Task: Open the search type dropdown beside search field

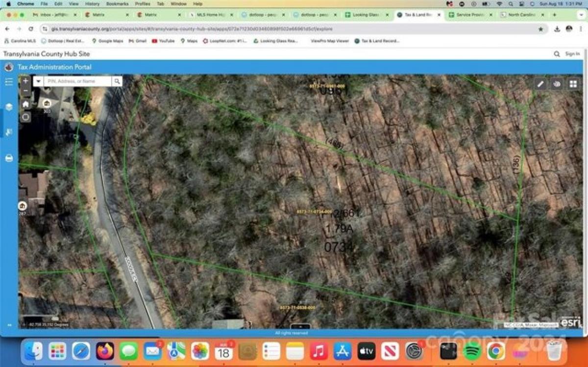Action: tap(38, 80)
